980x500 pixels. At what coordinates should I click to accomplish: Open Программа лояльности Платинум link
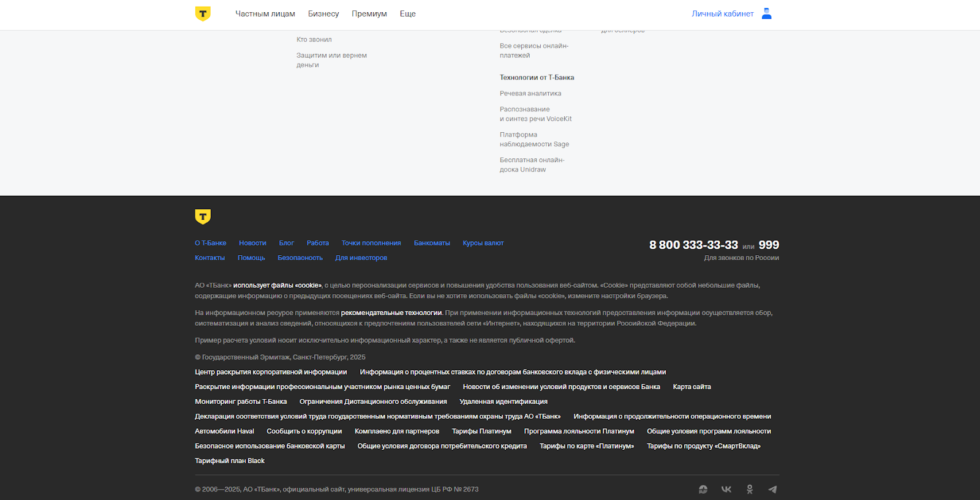click(579, 431)
